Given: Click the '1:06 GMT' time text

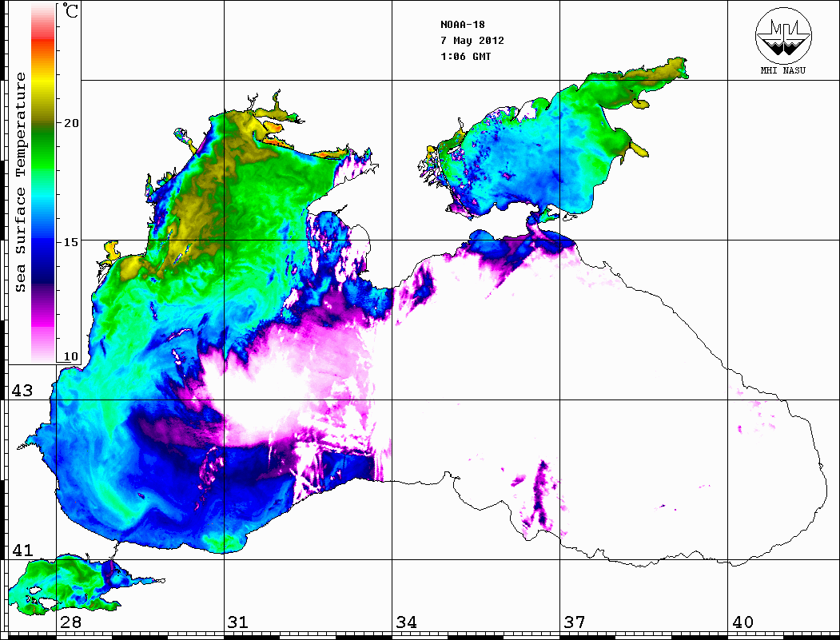Looking at the screenshot, I should 465,57.
